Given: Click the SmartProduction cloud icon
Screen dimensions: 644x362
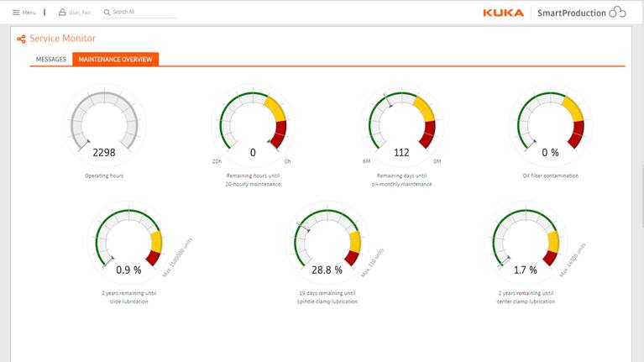Looking at the screenshot, I should pos(617,13).
